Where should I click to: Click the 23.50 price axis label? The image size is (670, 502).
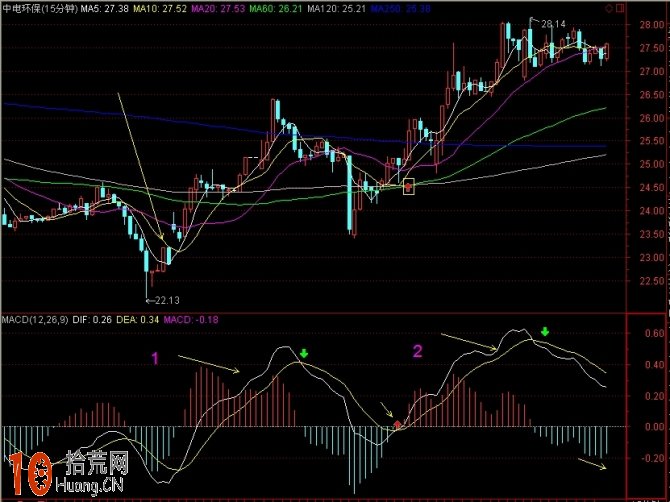[652, 234]
